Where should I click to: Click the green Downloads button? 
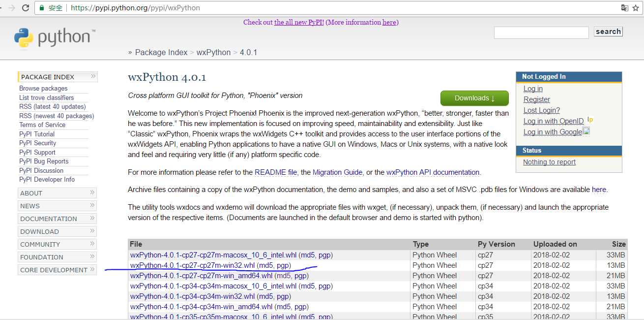click(474, 98)
